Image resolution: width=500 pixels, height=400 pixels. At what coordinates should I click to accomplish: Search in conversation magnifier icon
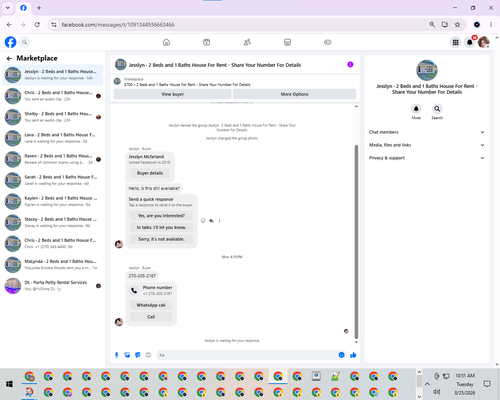[437, 109]
